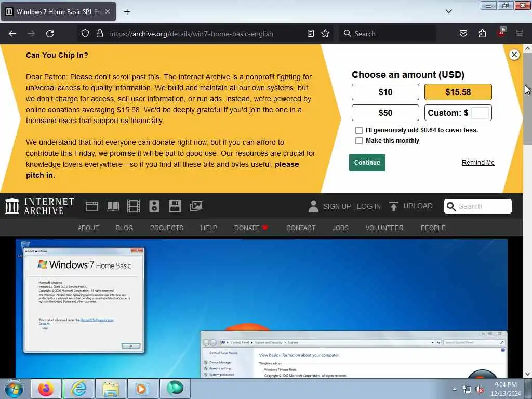Dismiss the donation banner with X
532x399 pixels.
coord(514,55)
